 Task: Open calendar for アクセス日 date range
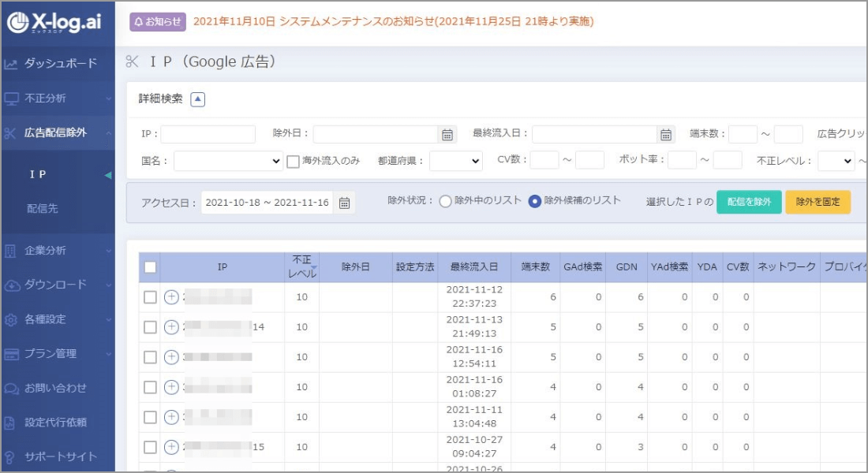[344, 203]
